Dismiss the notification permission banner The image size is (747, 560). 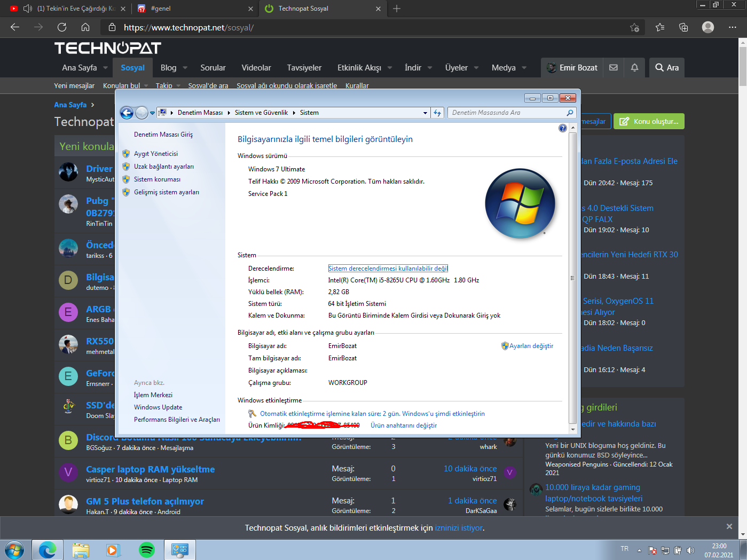tap(729, 526)
